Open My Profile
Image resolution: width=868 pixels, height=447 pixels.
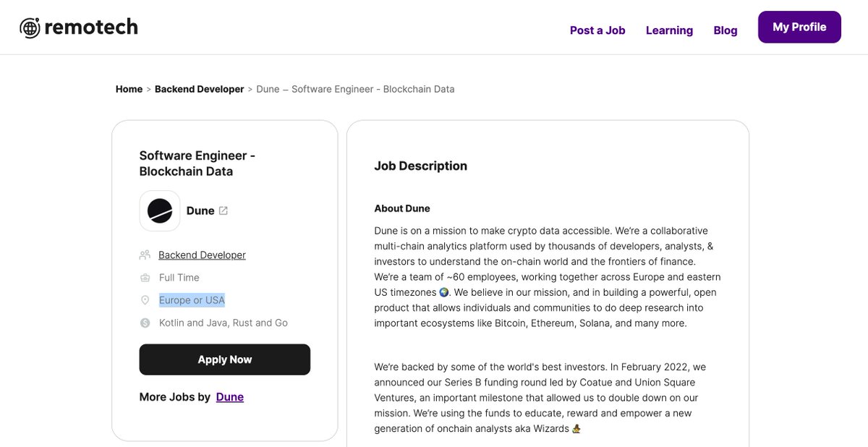click(799, 27)
